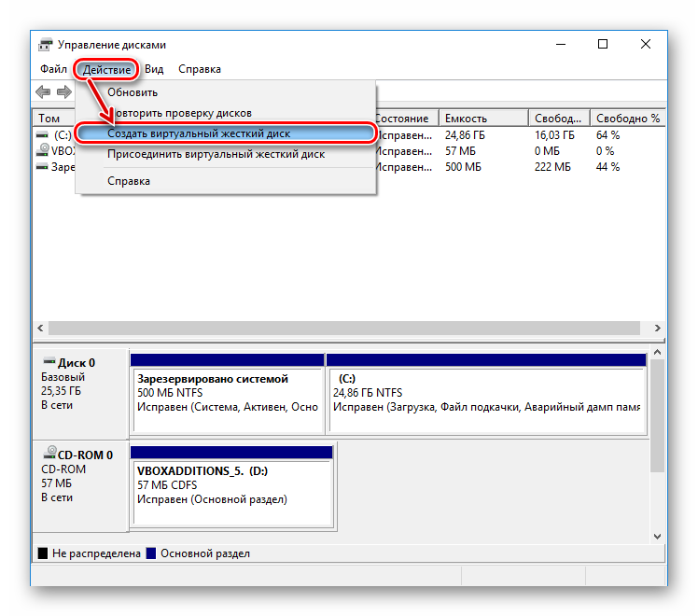
Task: Click the 222 МБ free space cell
Action: [x=552, y=167]
